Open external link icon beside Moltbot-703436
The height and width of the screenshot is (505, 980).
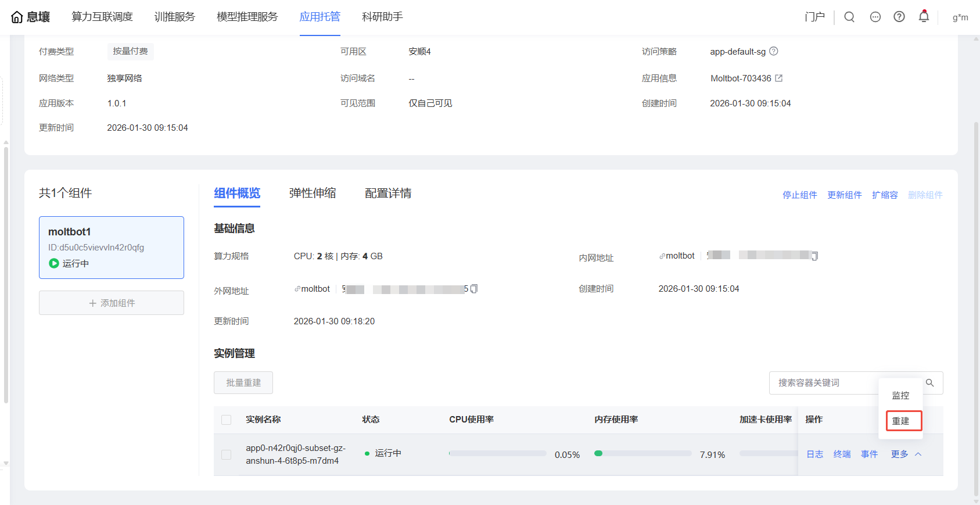[779, 78]
